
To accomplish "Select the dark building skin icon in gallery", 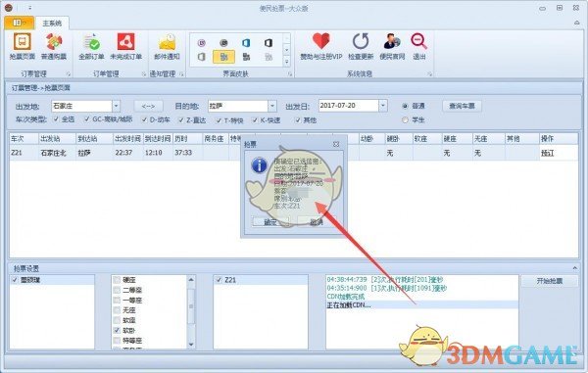I will tap(246, 57).
